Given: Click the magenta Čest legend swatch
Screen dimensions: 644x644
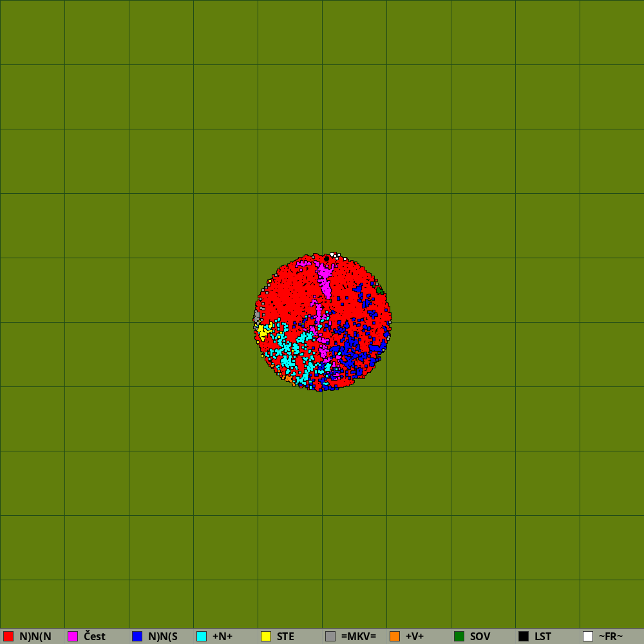Looking at the screenshot, I should coord(73,636).
